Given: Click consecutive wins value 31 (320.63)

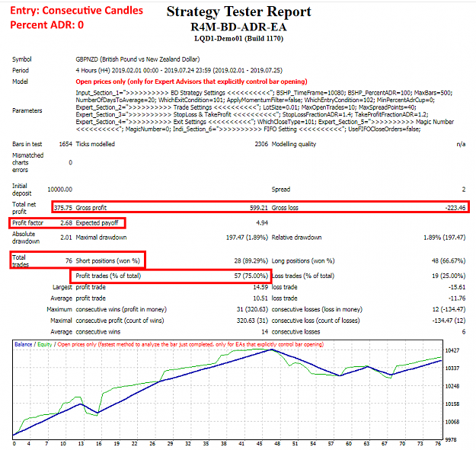Looking at the screenshot, I should (x=252, y=309).
